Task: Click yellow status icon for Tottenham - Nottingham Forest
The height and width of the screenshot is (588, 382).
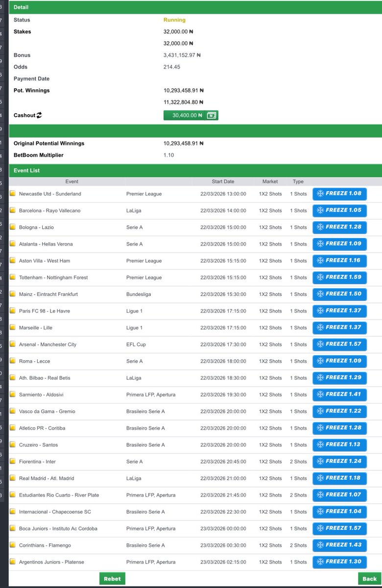Action: click(x=13, y=277)
